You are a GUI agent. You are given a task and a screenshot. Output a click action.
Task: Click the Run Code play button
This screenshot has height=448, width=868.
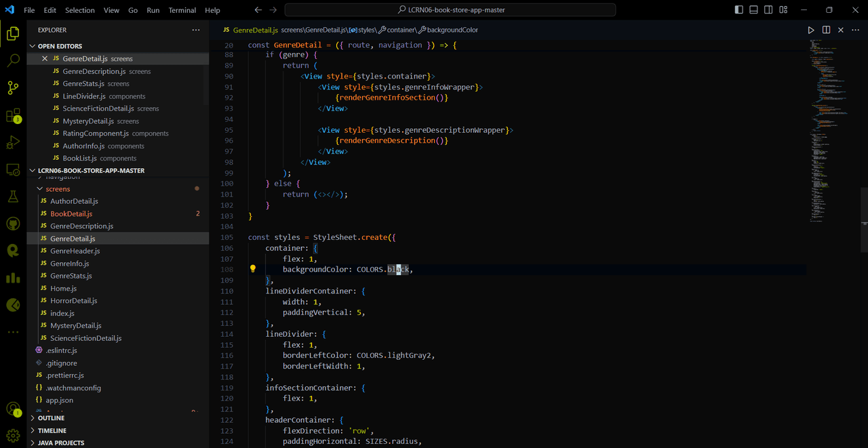pos(811,30)
